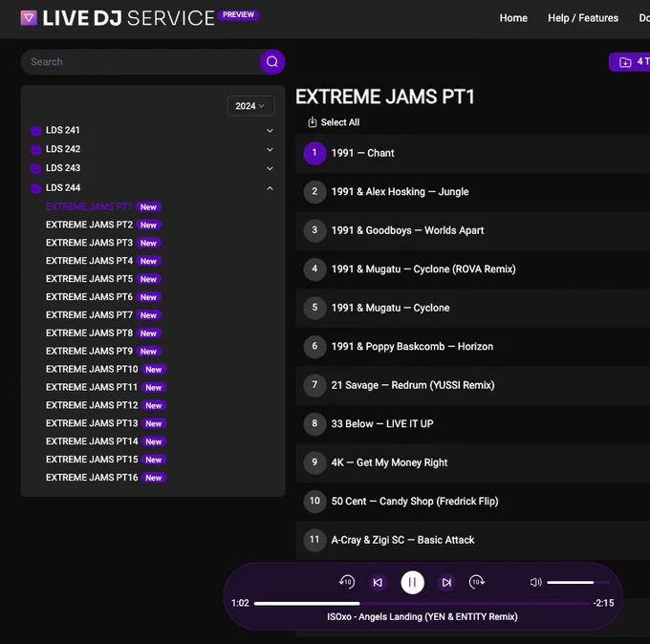
Task: Click the LIVE DJ SERVICE title link
Action: (128, 18)
